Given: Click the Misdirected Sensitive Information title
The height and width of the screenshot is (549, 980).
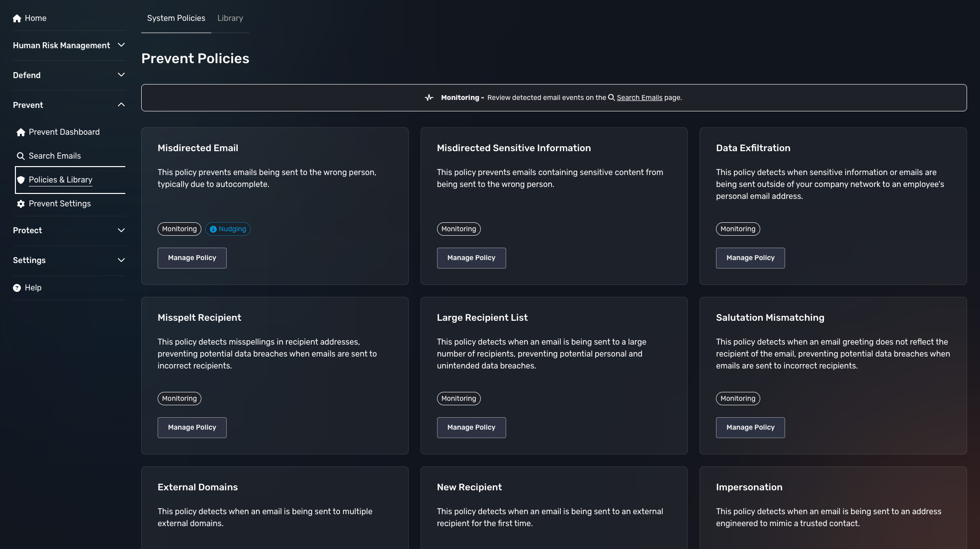Looking at the screenshot, I should pyautogui.click(x=514, y=148).
